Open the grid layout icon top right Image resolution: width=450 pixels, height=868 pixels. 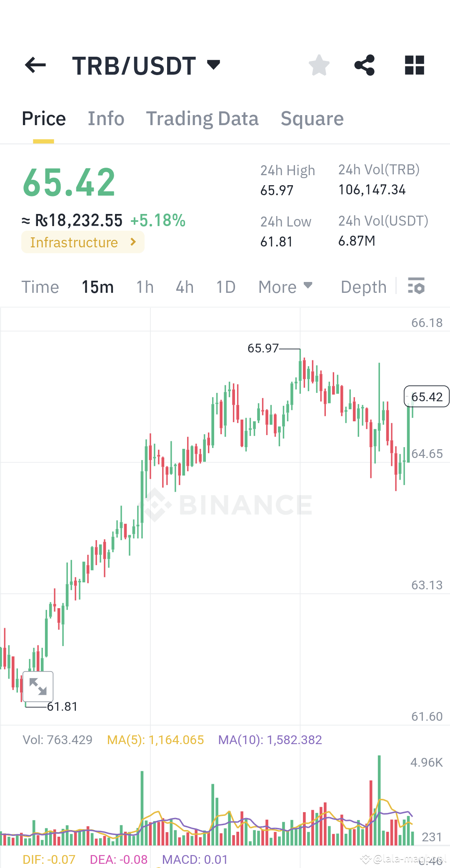pos(414,65)
